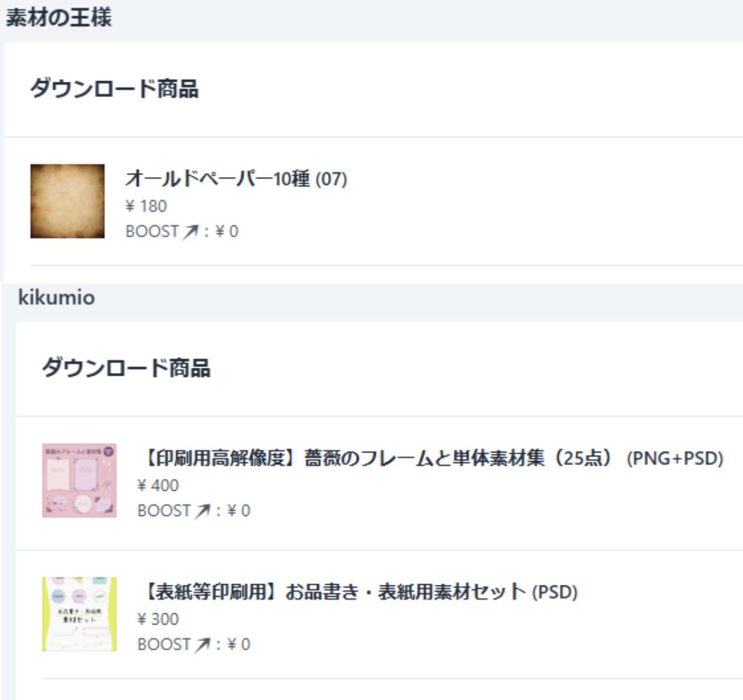Image resolution: width=743 pixels, height=700 pixels.
Task: Click the BOOST arrow icon for オールドペーパー
Action: [x=190, y=231]
